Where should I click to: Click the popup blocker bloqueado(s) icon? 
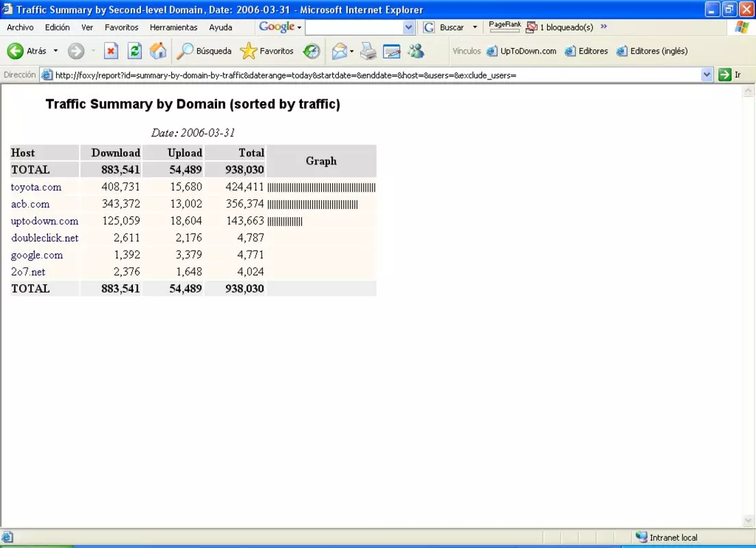point(531,27)
